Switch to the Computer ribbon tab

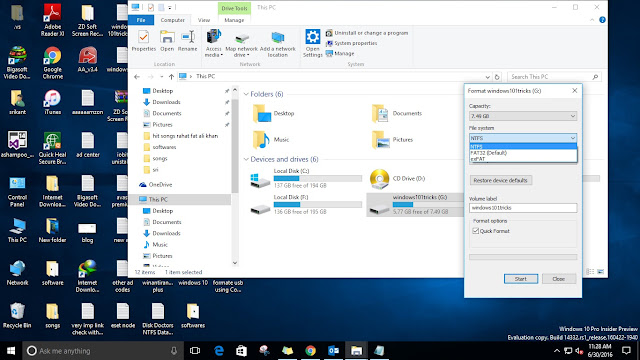click(x=172, y=20)
